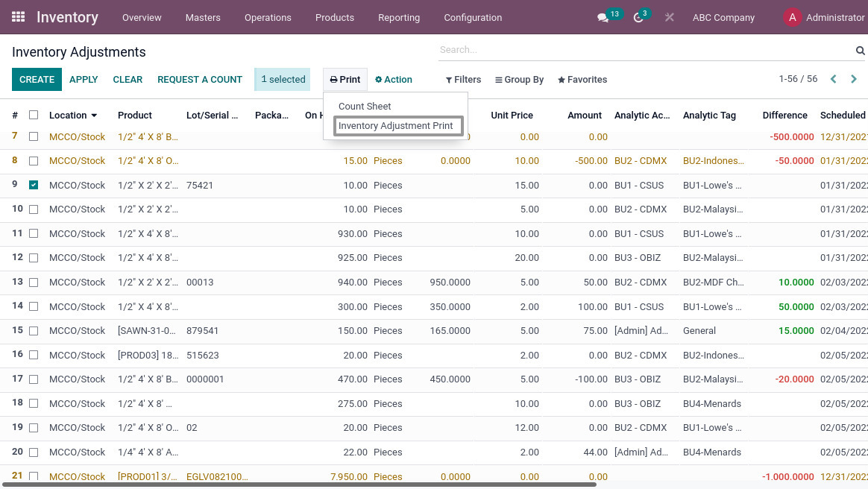The image size is (868, 489).
Task: Switch to the Reporting menu
Action: [399, 17]
